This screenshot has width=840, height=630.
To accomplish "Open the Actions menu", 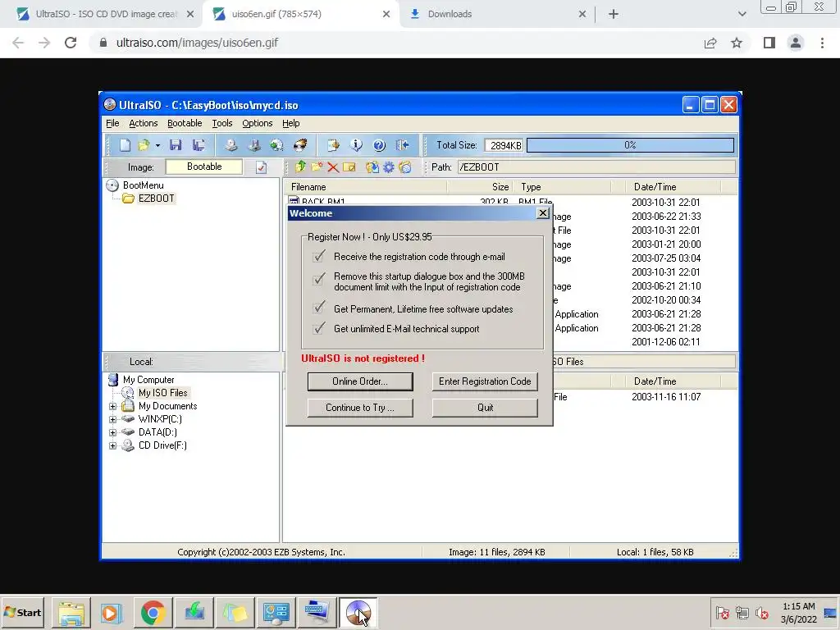I will point(143,123).
